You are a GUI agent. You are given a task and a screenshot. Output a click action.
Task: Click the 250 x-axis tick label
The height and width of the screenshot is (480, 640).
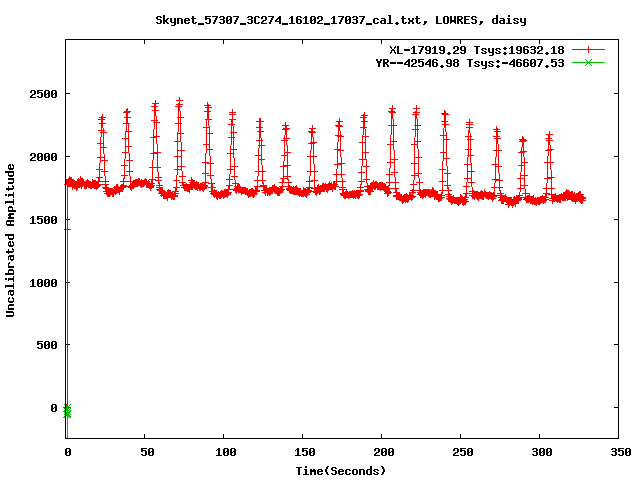click(462, 452)
